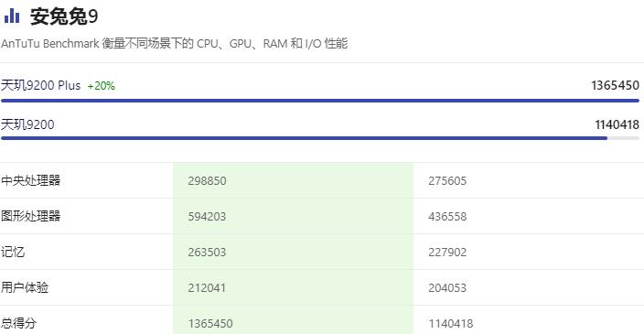Select the 安兔兔9 heading

pyautogui.click(x=64, y=16)
